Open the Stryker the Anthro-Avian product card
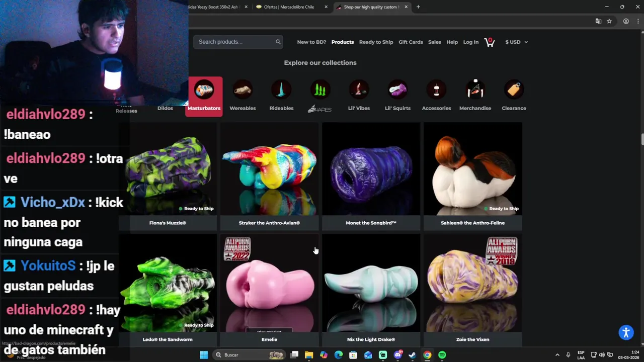 [x=269, y=176]
